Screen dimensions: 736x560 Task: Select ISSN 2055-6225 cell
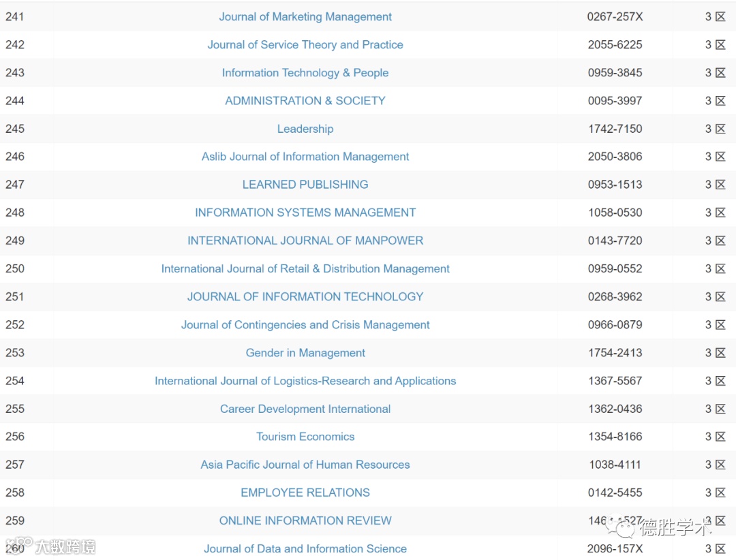pos(615,44)
